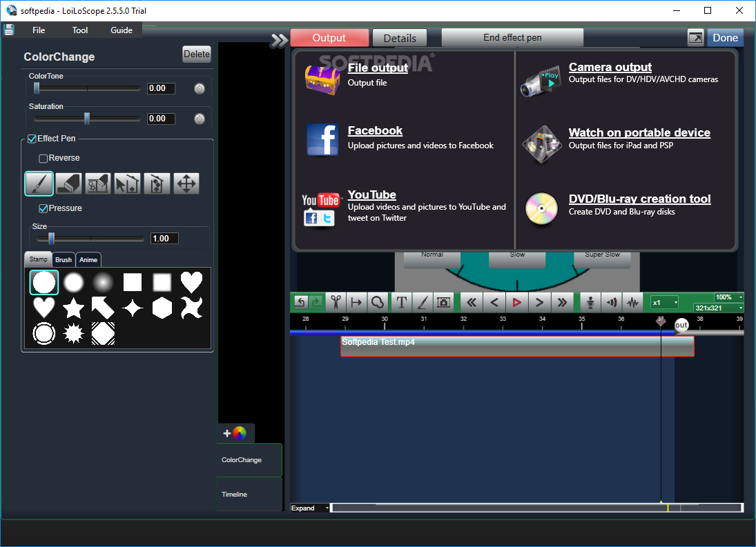This screenshot has height=547, width=756.
Task: Click the pen draw tool in timeline toolbar
Action: click(422, 302)
